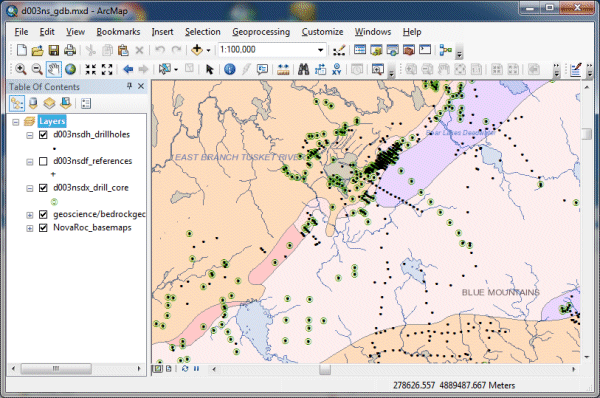Switch to List By Visibility
Viewport: 600px width, 398px height.
pos(49,103)
